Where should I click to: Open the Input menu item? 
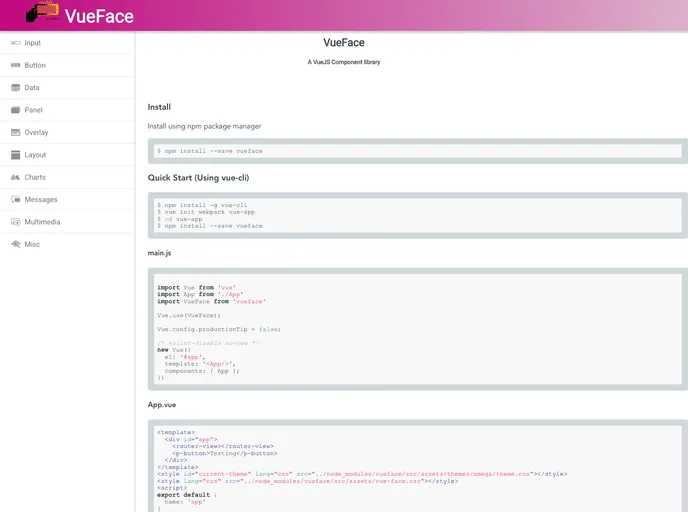32,43
